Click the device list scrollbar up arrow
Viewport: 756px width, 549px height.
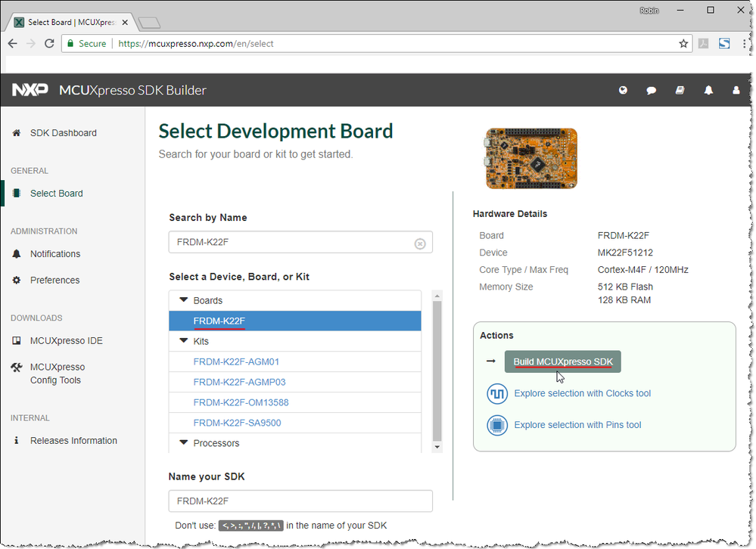(437, 296)
